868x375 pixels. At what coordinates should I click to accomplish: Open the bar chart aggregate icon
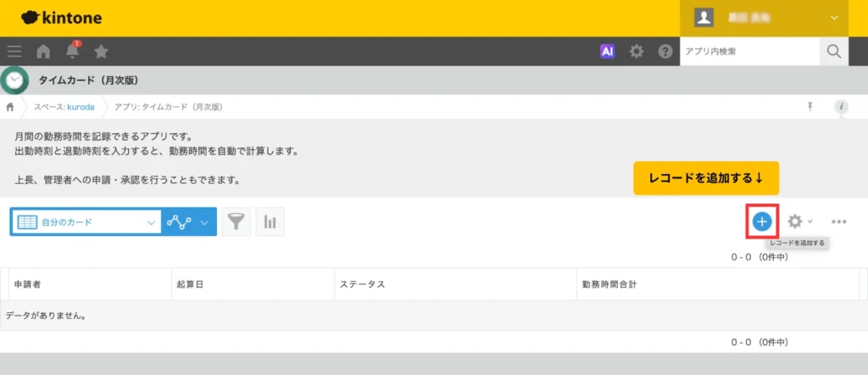pyautogui.click(x=270, y=221)
